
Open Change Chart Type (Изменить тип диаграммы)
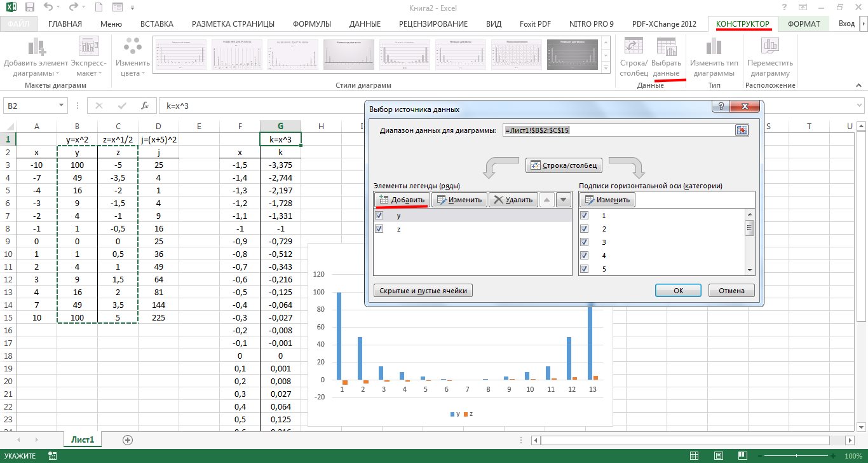pos(714,56)
